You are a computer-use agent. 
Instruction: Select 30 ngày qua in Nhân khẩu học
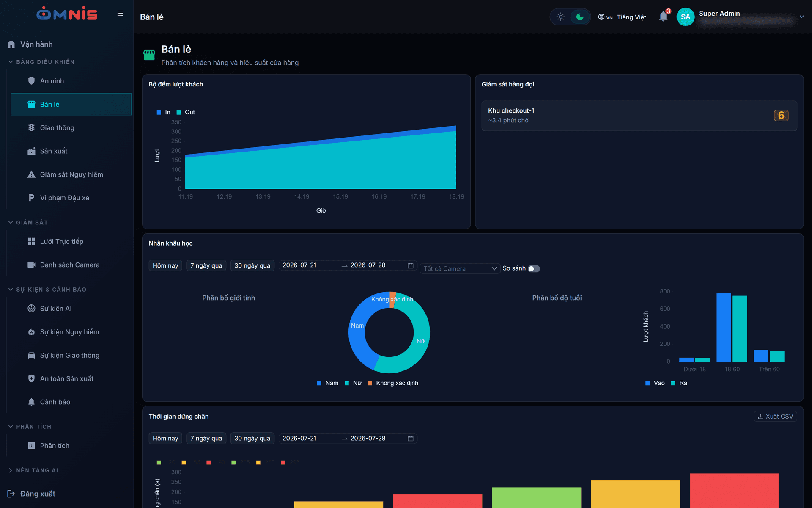252,265
